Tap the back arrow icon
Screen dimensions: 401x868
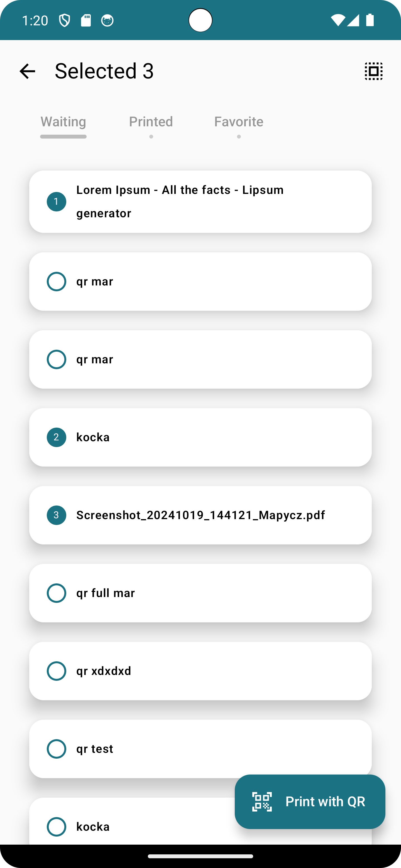tap(27, 71)
